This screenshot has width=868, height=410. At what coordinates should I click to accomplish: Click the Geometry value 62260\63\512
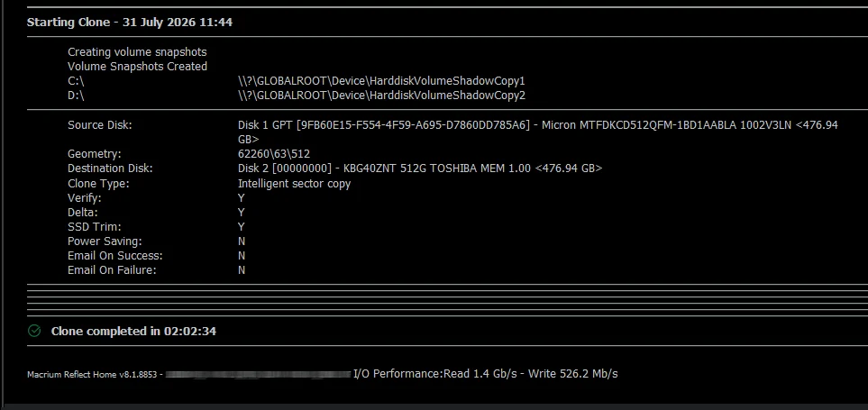pyautogui.click(x=273, y=154)
